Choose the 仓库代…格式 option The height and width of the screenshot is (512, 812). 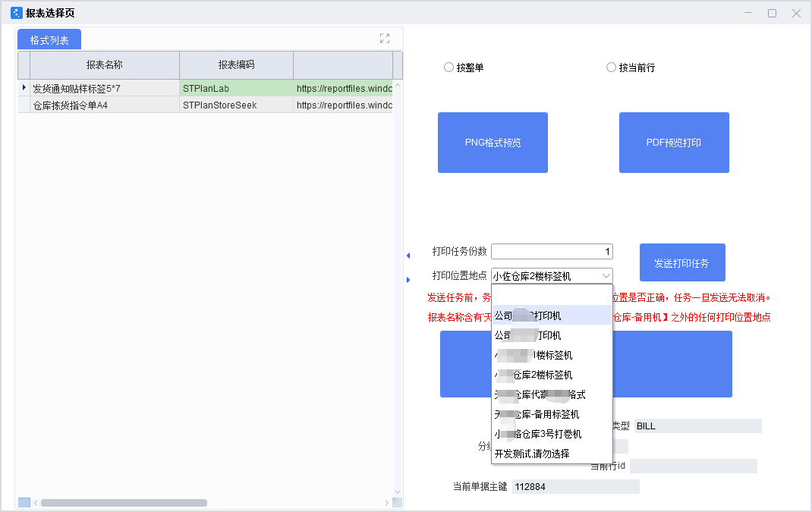click(x=552, y=394)
